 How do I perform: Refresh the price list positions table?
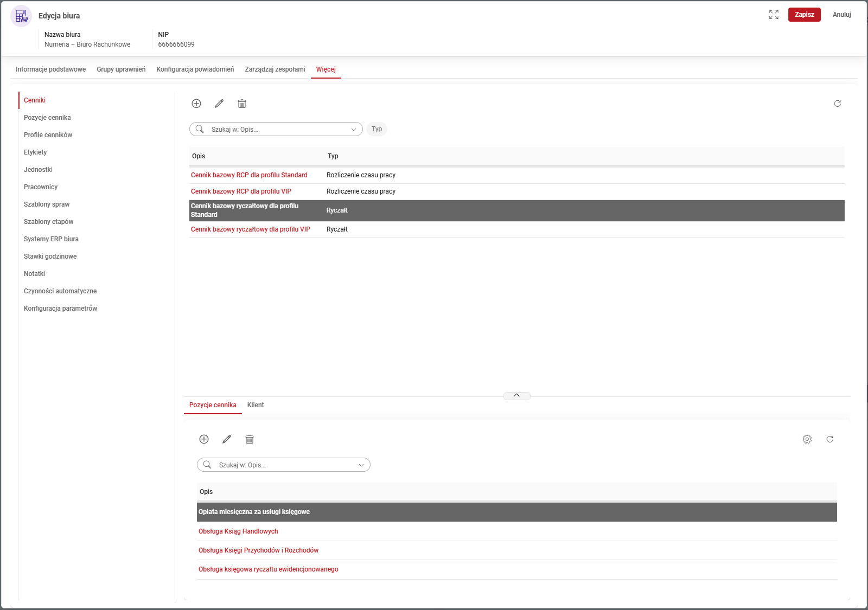(x=829, y=439)
